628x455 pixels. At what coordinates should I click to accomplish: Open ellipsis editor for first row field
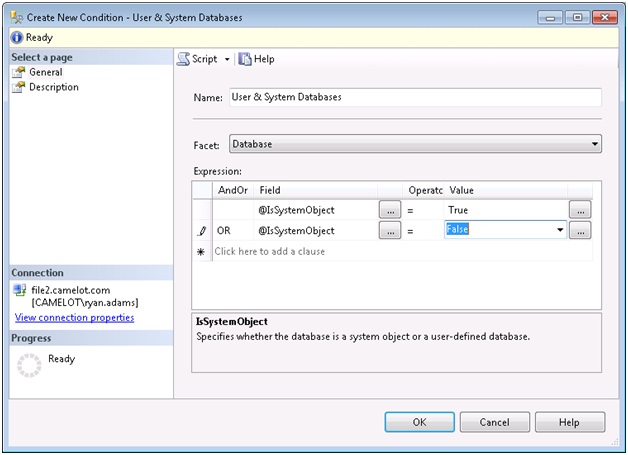[390, 210]
